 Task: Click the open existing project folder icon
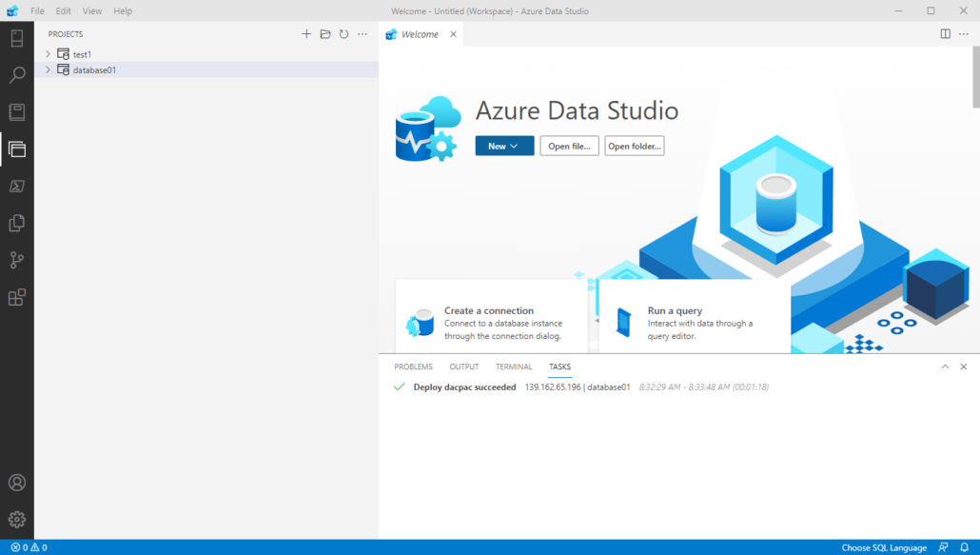click(325, 34)
